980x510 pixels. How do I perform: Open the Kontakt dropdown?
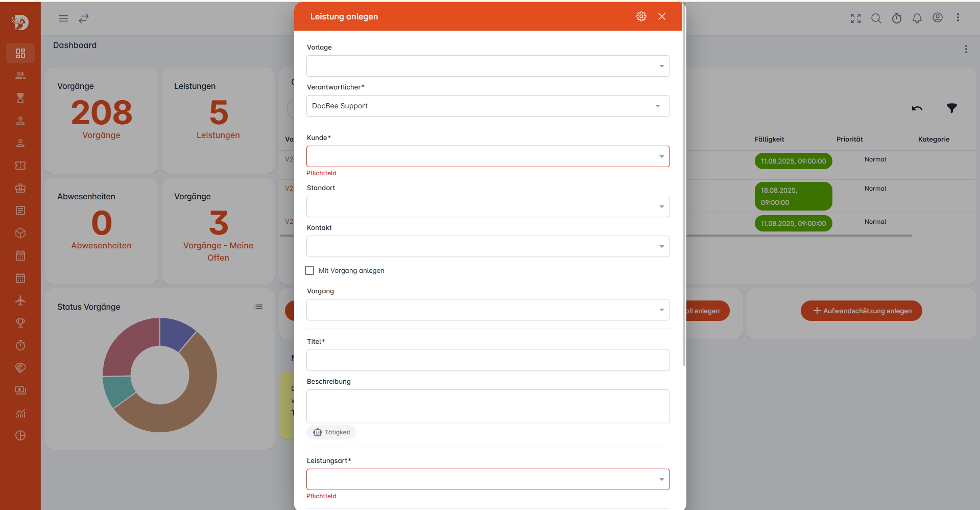point(488,246)
